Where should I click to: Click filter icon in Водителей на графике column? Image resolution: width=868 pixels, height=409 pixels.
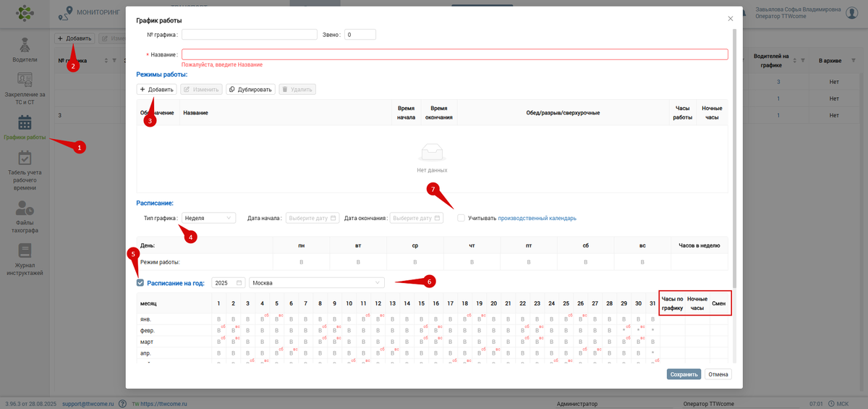(802, 60)
